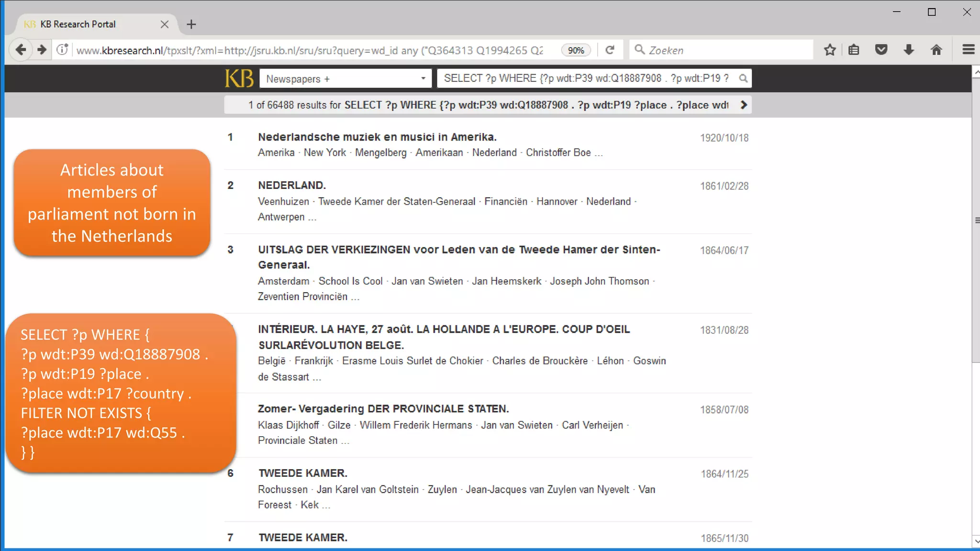The height and width of the screenshot is (551, 980).
Task: Go to next result via chevron arrow
Action: pos(744,105)
